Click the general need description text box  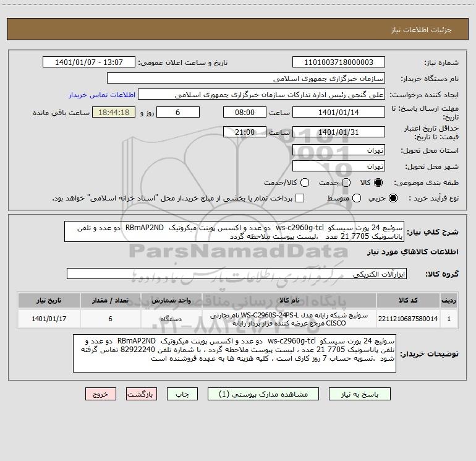click(x=234, y=231)
